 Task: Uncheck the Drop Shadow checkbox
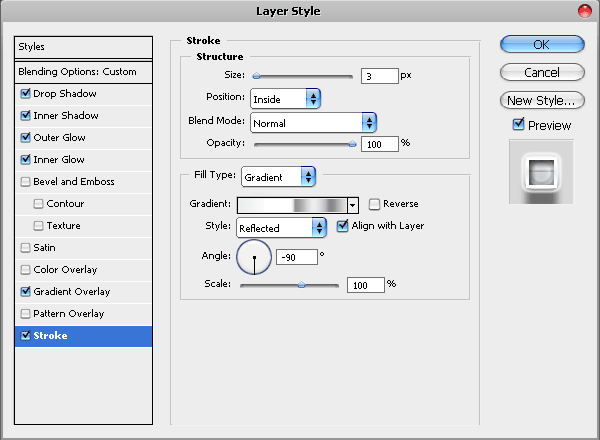[26, 93]
